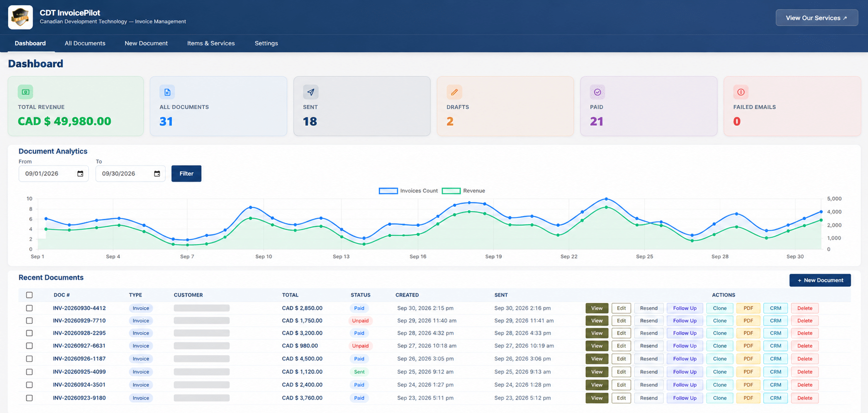This screenshot has width=868, height=413.
Task: Select the INV-20260929-7710 row checkbox
Action: coord(30,321)
